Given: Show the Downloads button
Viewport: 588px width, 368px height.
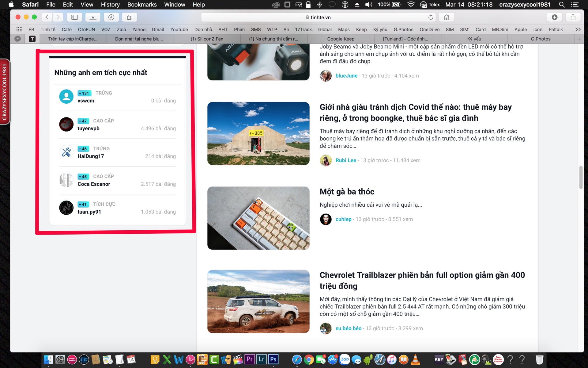Looking at the screenshot, I should pyautogui.click(x=555, y=17).
